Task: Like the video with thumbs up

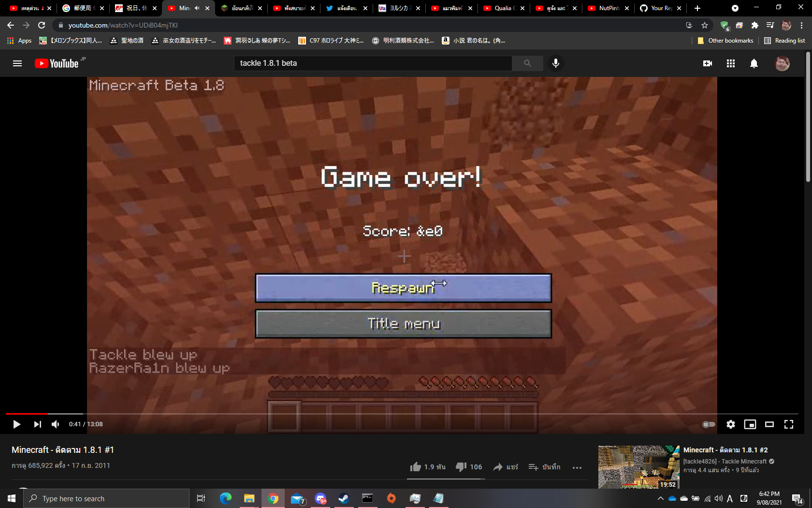Action: [428, 467]
